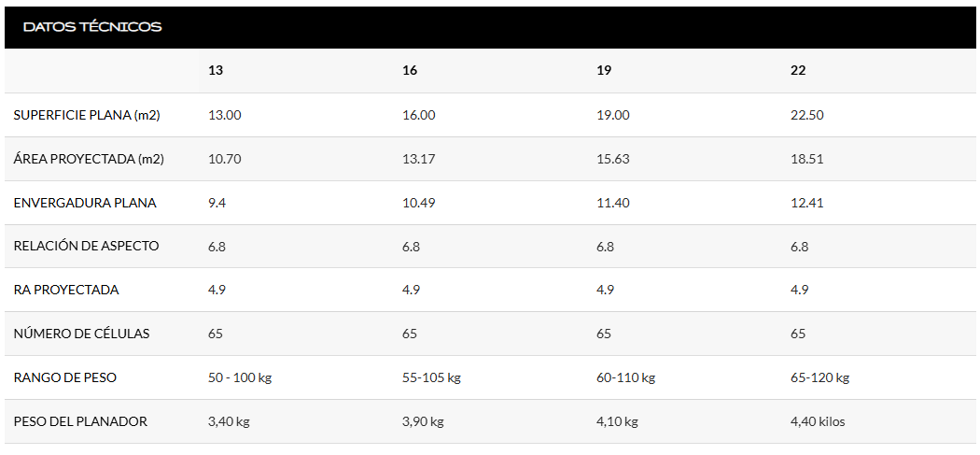The image size is (980, 455).
Task: Select the size 16 column header
Action: (410, 71)
